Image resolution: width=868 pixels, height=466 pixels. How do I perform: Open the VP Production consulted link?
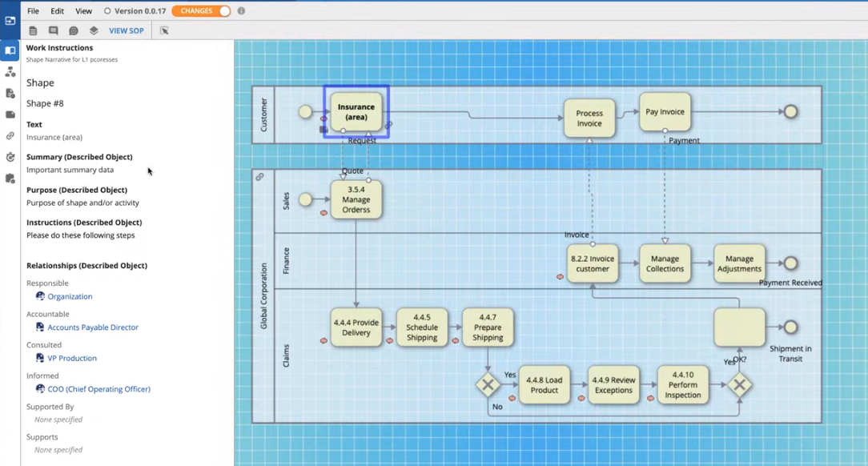click(x=71, y=358)
